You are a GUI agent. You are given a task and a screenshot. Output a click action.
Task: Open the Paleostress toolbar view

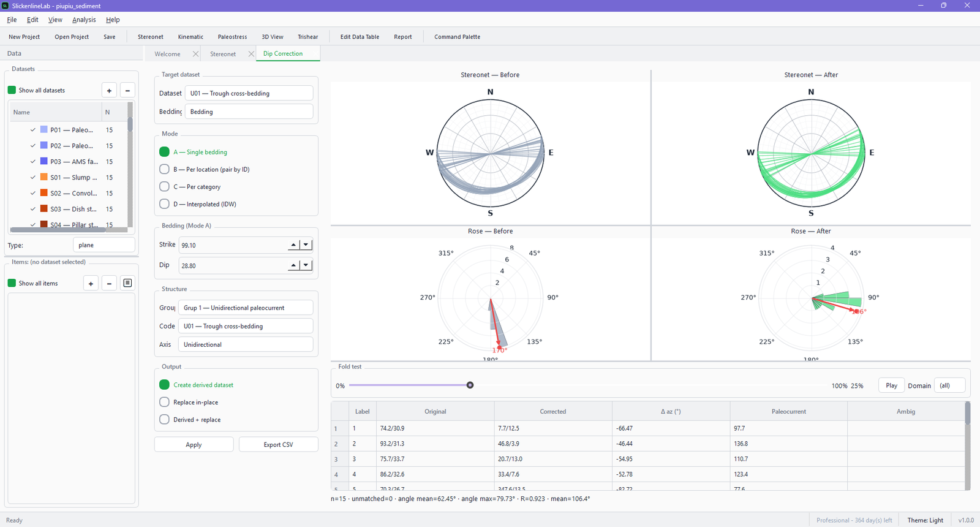pos(232,37)
